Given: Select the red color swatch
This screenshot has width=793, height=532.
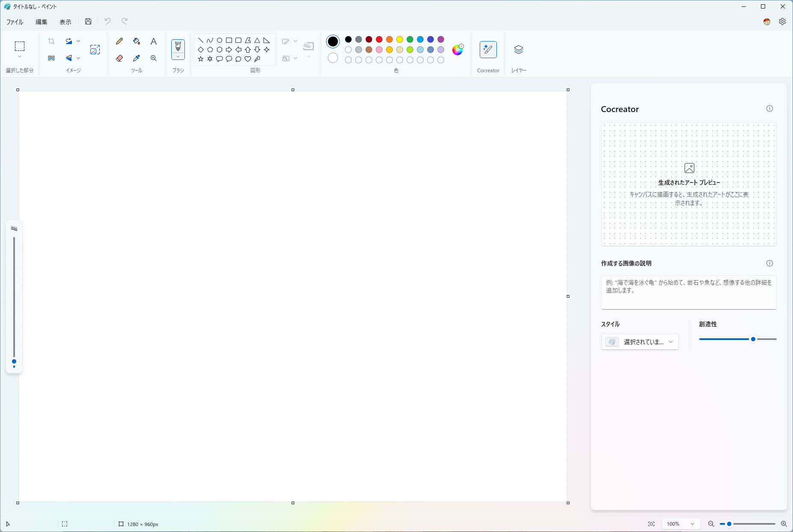Looking at the screenshot, I should point(378,39).
